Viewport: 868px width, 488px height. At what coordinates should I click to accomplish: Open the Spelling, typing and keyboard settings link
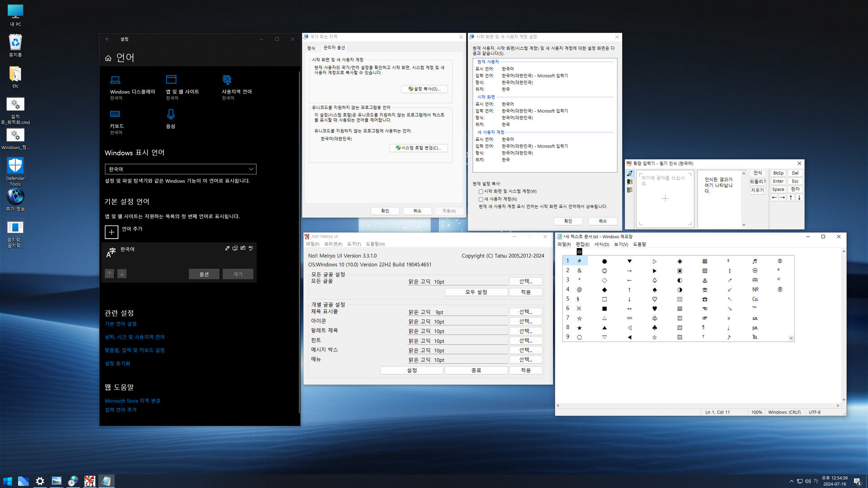click(135, 350)
